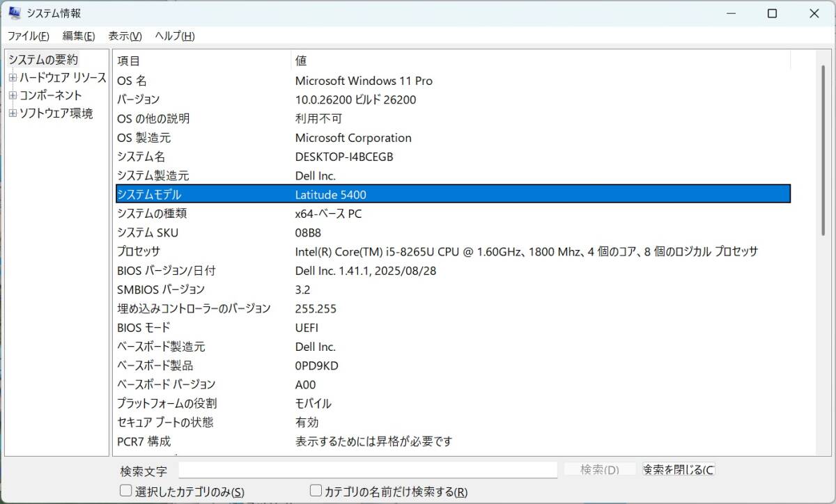Close the システム情報 window
The width and height of the screenshot is (836, 504).
click(812, 13)
